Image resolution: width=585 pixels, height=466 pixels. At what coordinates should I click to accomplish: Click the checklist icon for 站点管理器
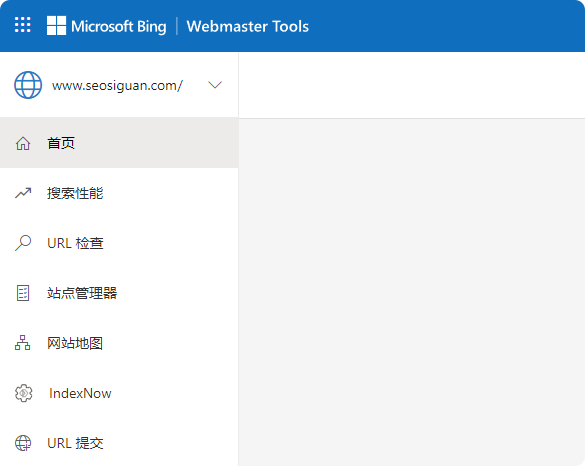(x=23, y=293)
